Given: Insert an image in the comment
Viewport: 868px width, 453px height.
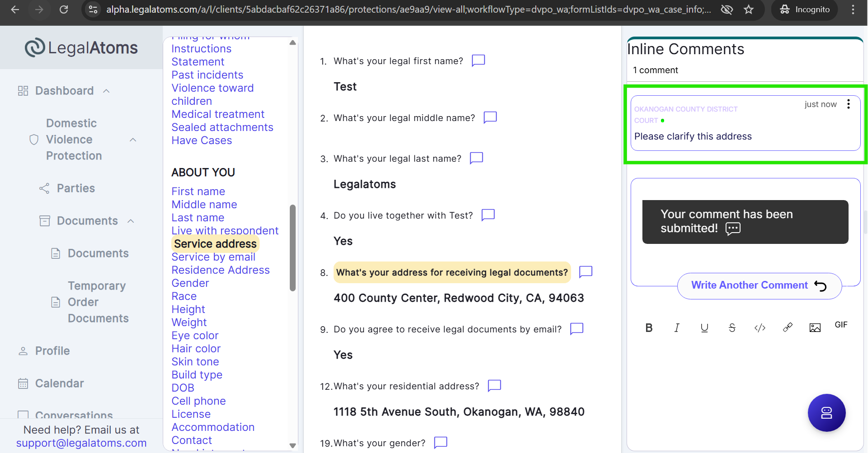Looking at the screenshot, I should (x=815, y=328).
